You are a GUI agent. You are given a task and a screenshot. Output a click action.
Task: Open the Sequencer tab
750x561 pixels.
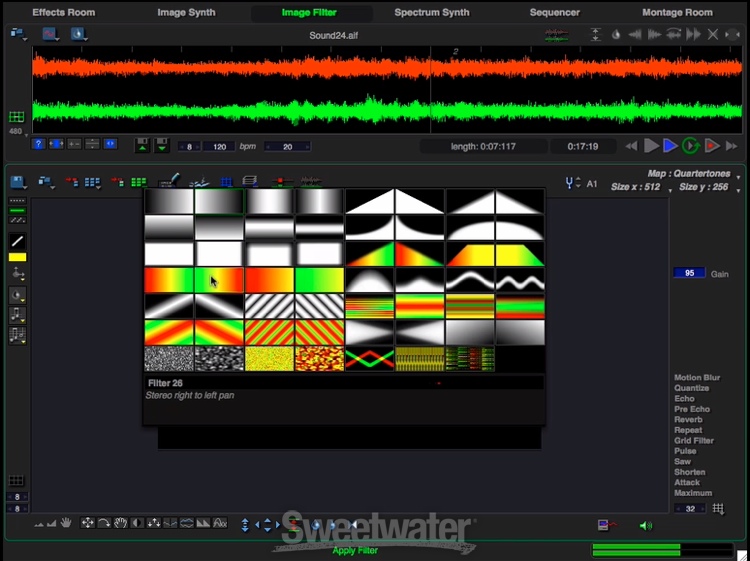pyautogui.click(x=554, y=12)
